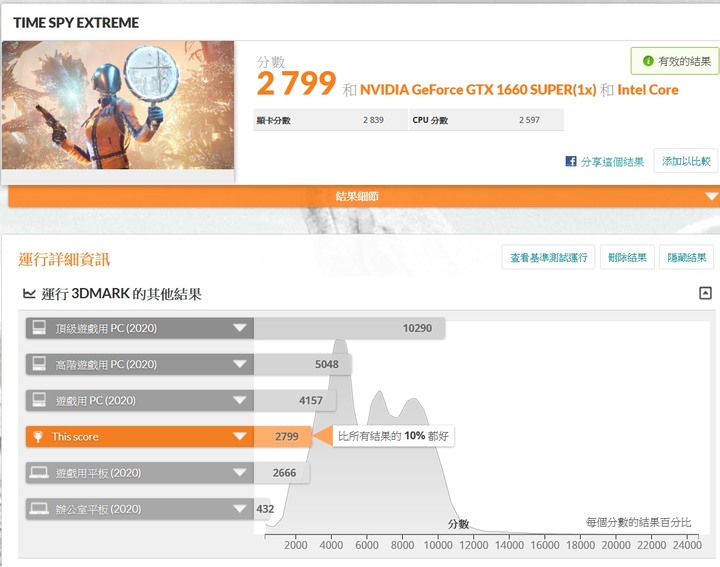Click the 顯卡分數 2 839 cell
This screenshot has width=720, height=567.
coord(330,120)
